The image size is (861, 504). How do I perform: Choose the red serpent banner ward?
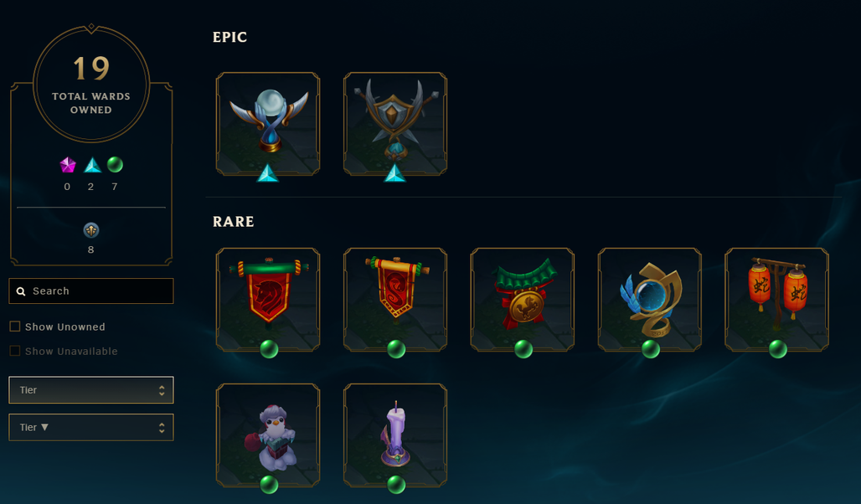pyautogui.click(x=395, y=299)
